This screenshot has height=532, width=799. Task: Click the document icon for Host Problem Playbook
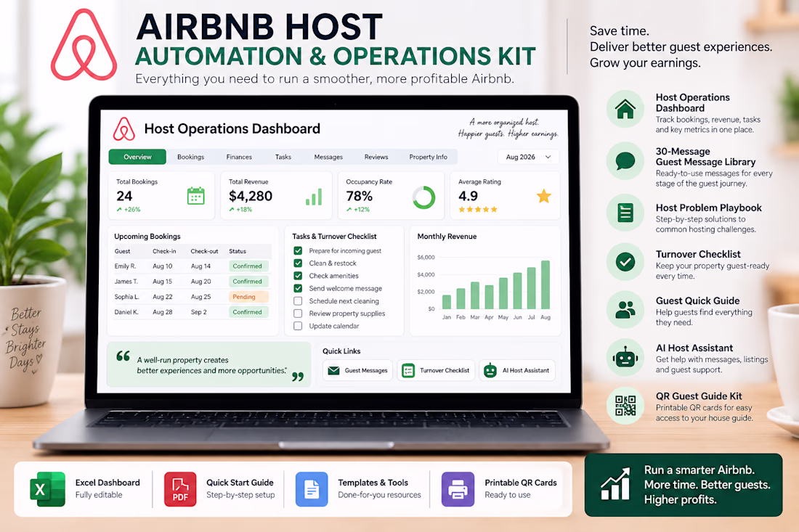coord(625,213)
